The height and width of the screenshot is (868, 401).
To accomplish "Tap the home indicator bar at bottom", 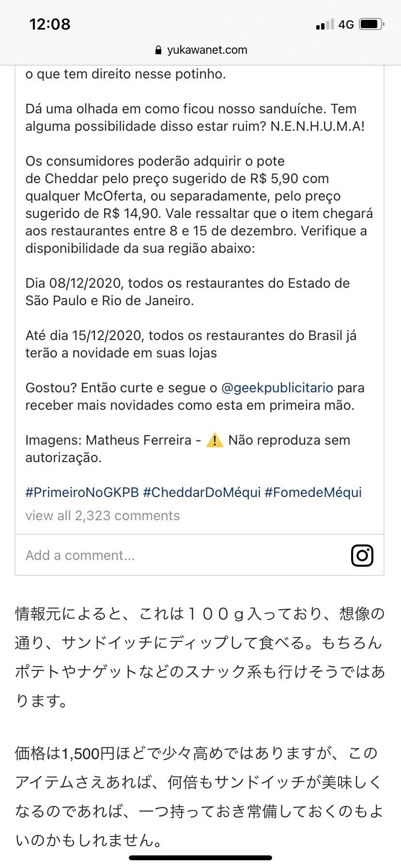I will point(200,858).
